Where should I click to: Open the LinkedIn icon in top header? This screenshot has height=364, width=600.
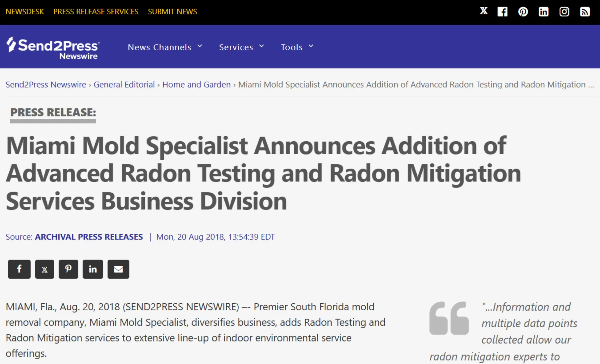point(544,12)
